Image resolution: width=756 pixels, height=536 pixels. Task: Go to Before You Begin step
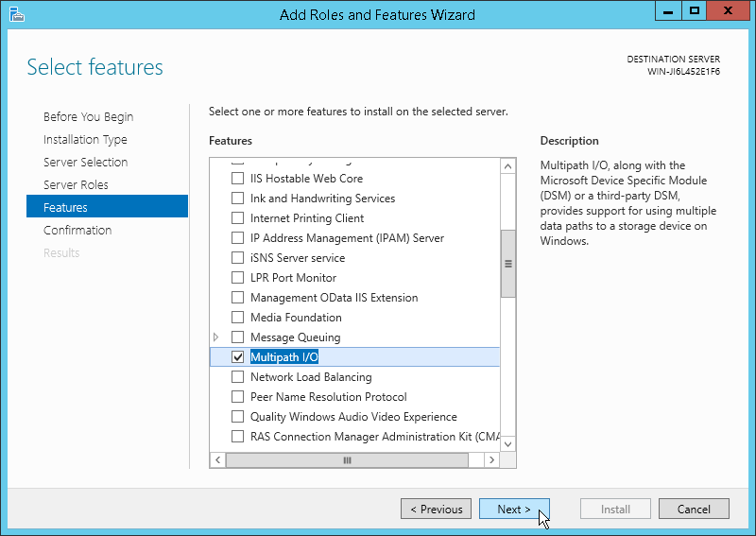[88, 117]
